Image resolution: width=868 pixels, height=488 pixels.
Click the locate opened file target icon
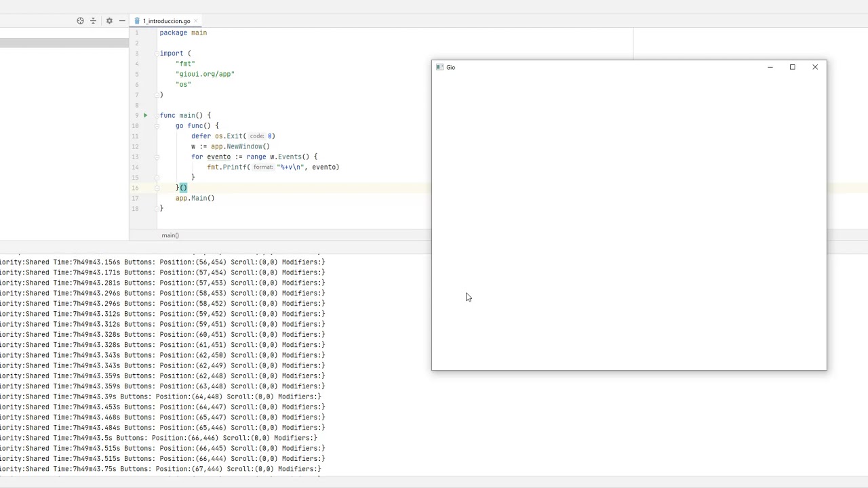80,21
